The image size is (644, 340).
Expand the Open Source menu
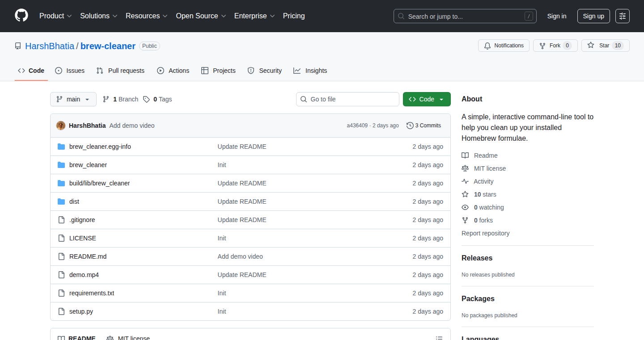pyautogui.click(x=201, y=16)
